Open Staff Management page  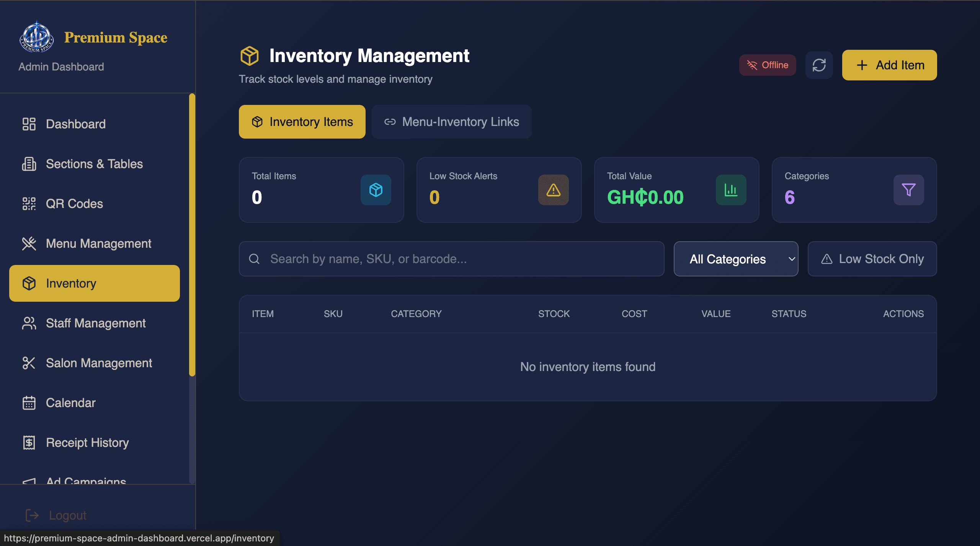coord(95,323)
